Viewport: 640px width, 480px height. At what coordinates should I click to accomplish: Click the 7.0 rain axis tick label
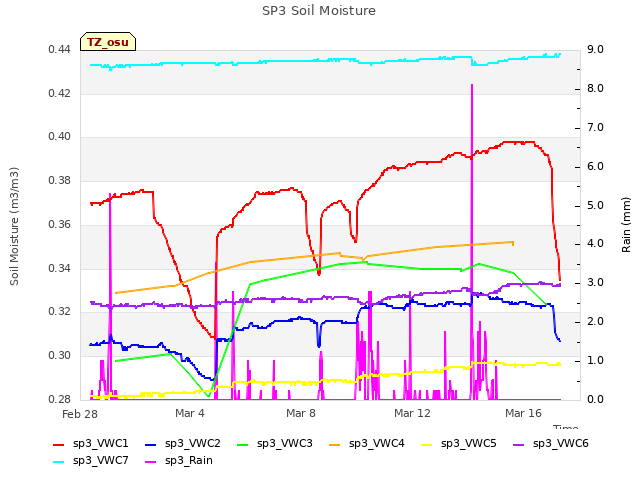595,127
